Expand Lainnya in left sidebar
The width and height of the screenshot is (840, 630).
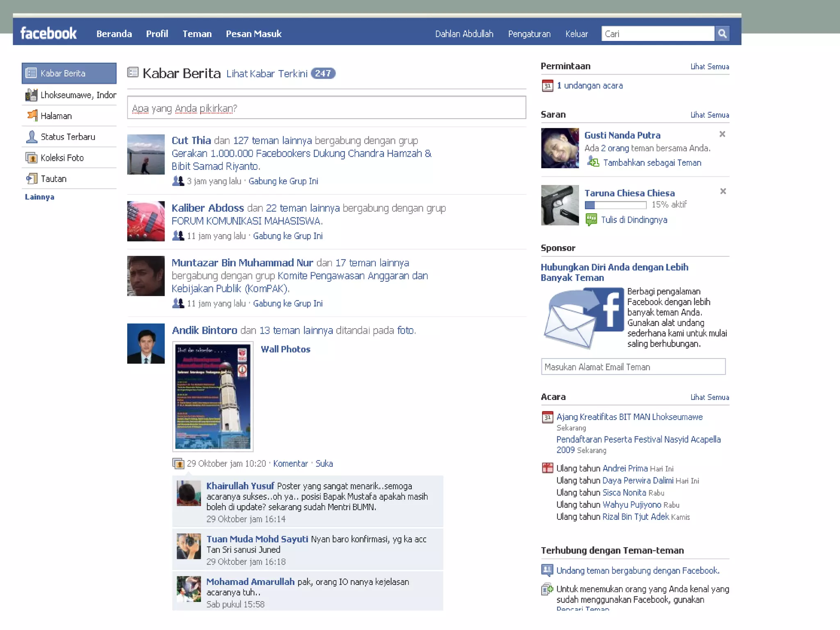[x=39, y=197]
